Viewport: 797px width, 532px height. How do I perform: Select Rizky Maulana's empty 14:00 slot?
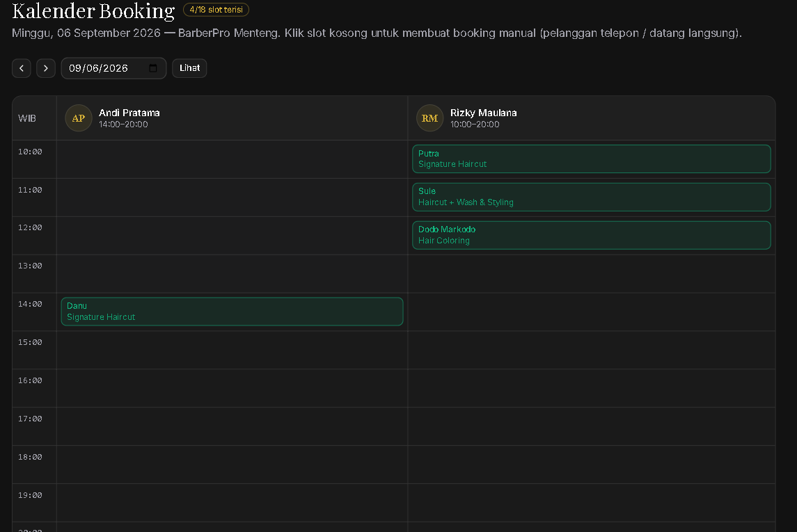pyautogui.click(x=592, y=312)
